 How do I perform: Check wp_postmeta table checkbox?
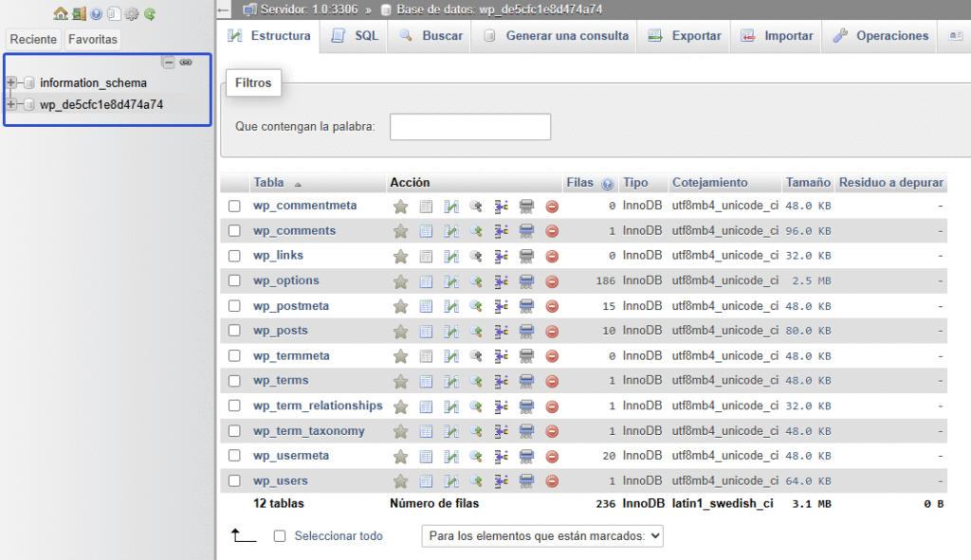click(x=234, y=306)
